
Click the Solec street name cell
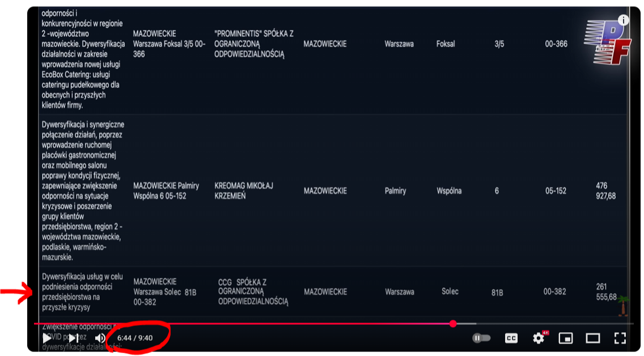click(x=450, y=291)
